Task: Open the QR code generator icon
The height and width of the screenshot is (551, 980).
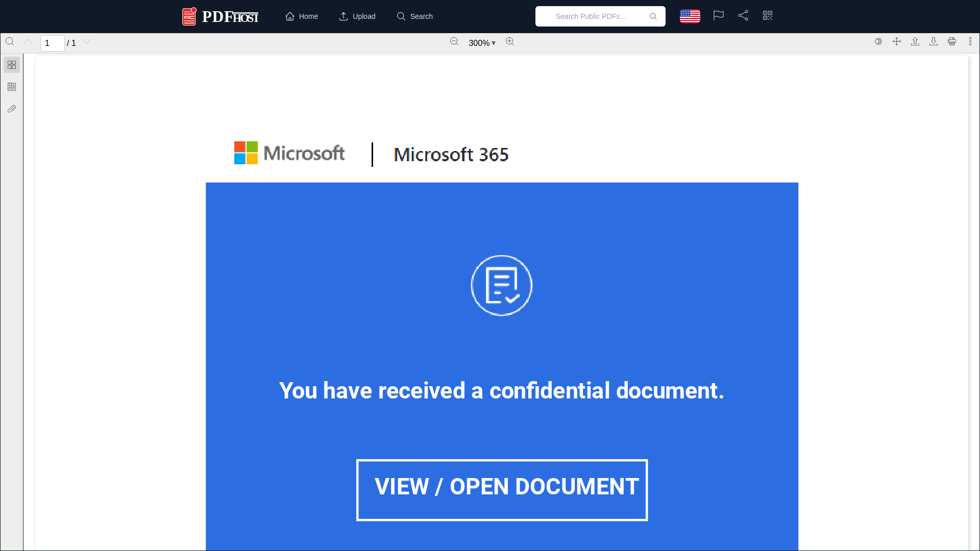Action: click(768, 15)
